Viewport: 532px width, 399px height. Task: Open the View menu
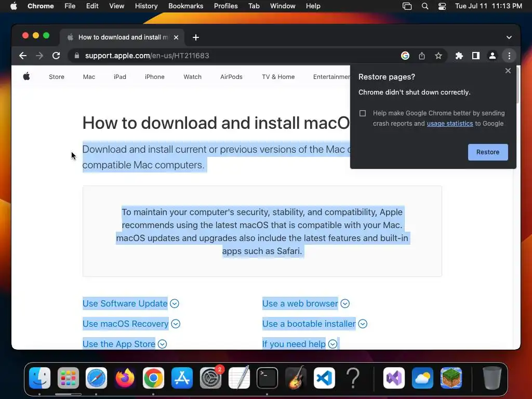117,6
